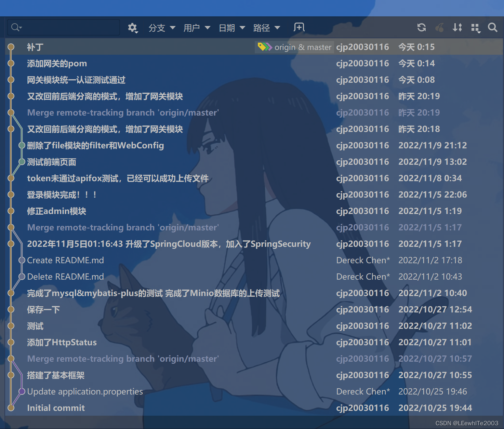Open the view options grid icon
The image size is (504, 429).
[476, 28]
